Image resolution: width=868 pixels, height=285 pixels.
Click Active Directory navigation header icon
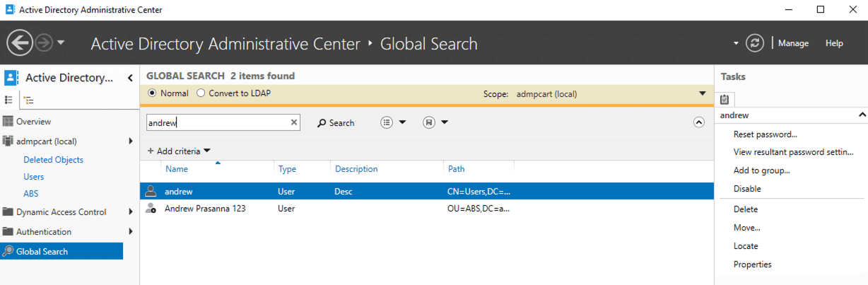11,78
